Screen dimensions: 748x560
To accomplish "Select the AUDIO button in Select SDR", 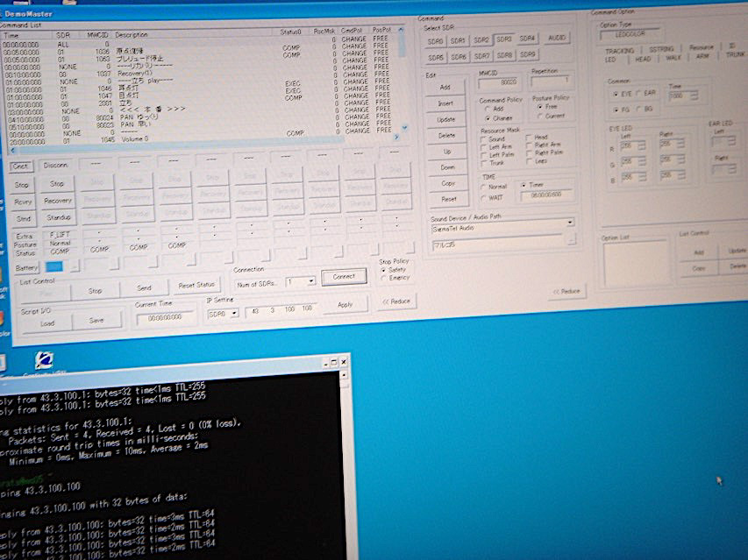I will click(556, 37).
